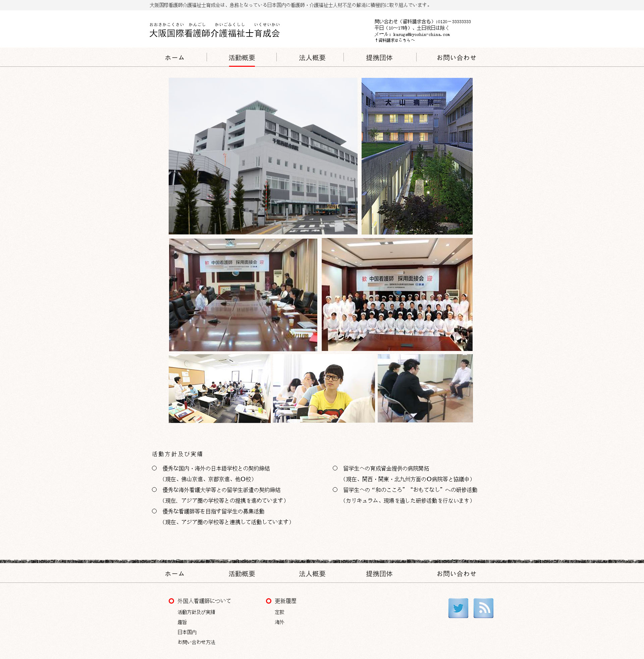644x659 pixels.
Task: Open large white hospital building photo
Action: [263, 156]
